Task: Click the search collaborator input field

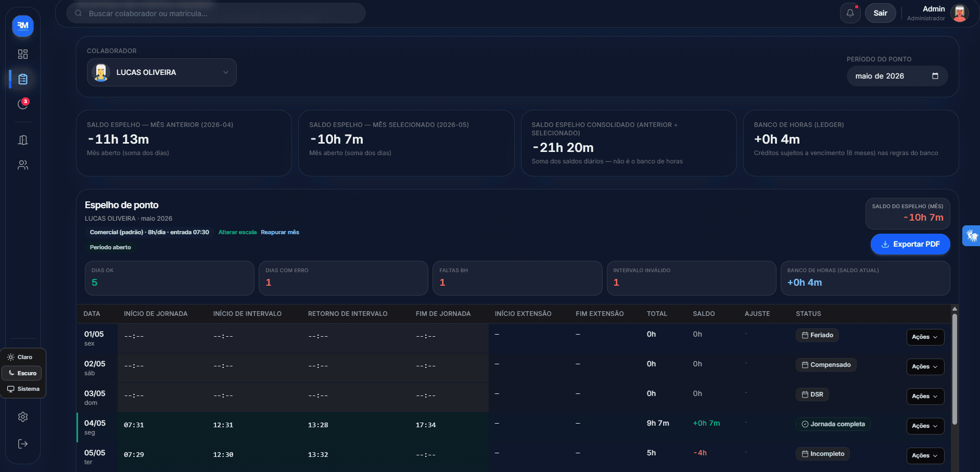Action: (216, 14)
